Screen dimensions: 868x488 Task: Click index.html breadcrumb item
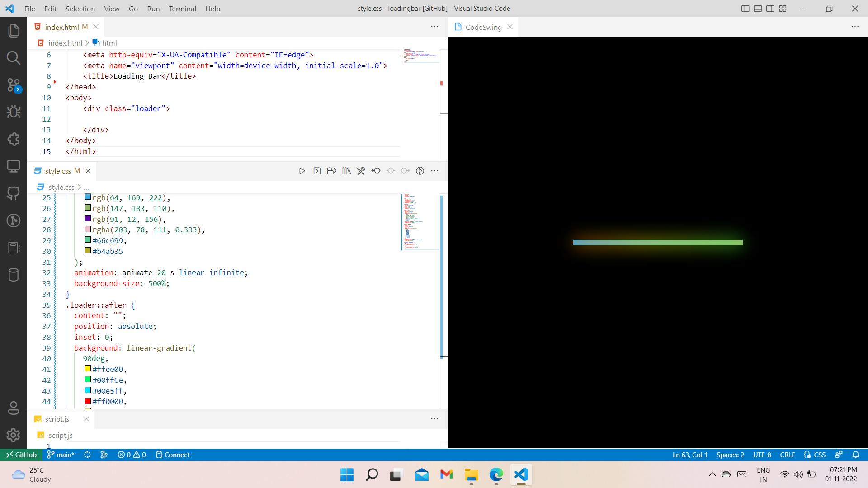[60, 43]
